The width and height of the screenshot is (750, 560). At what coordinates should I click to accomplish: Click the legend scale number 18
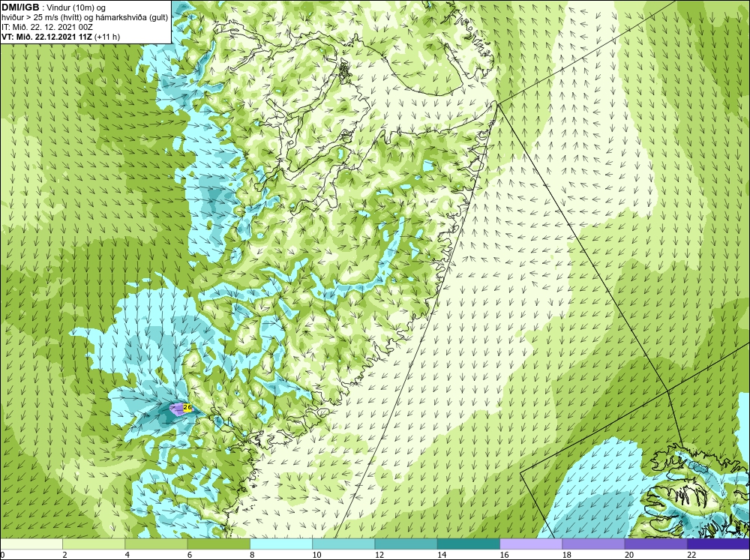pyautogui.click(x=566, y=555)
